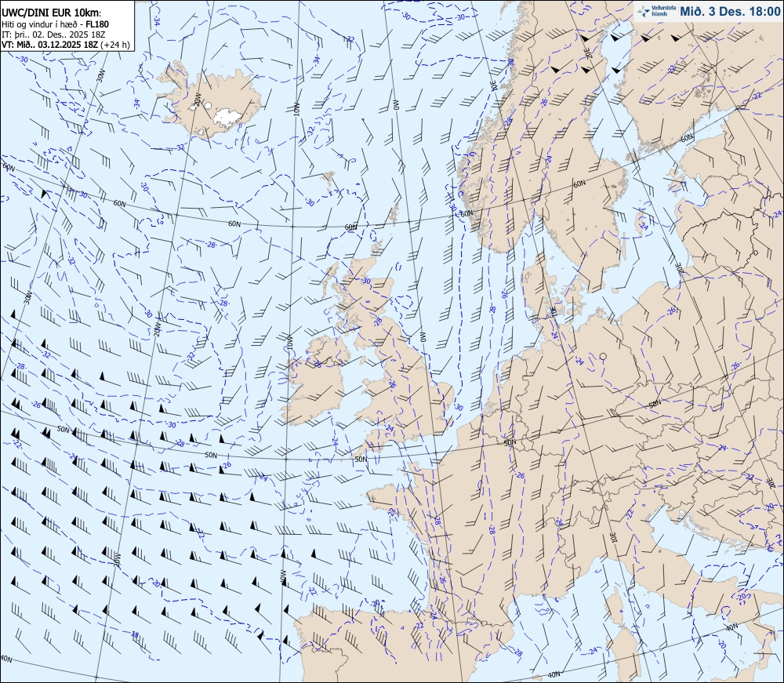Click the circle marker in eastern Germany

602,357
